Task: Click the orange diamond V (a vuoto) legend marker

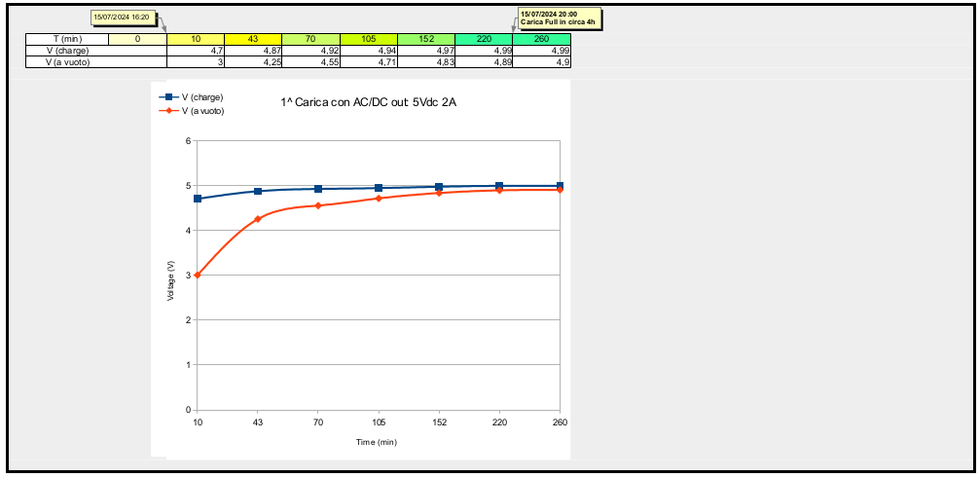Action: pos(169,110)
